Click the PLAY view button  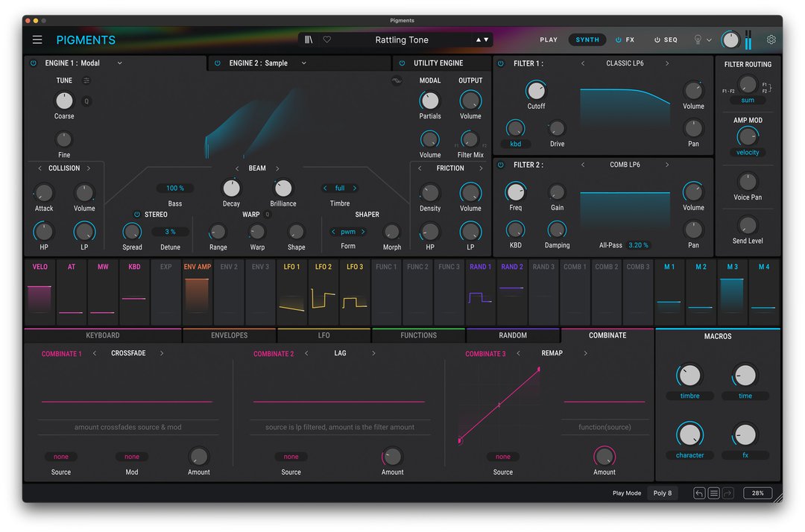point(549,40)
